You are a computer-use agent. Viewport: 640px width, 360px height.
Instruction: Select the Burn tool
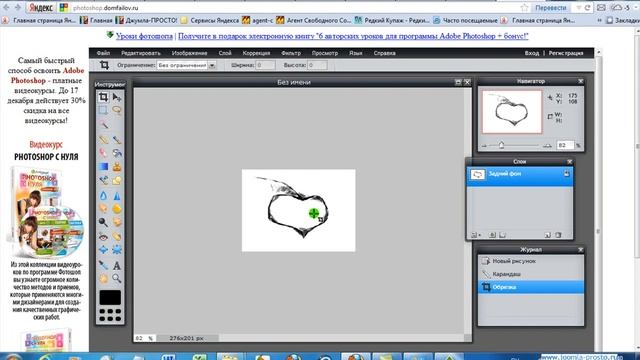pos(117,222)
